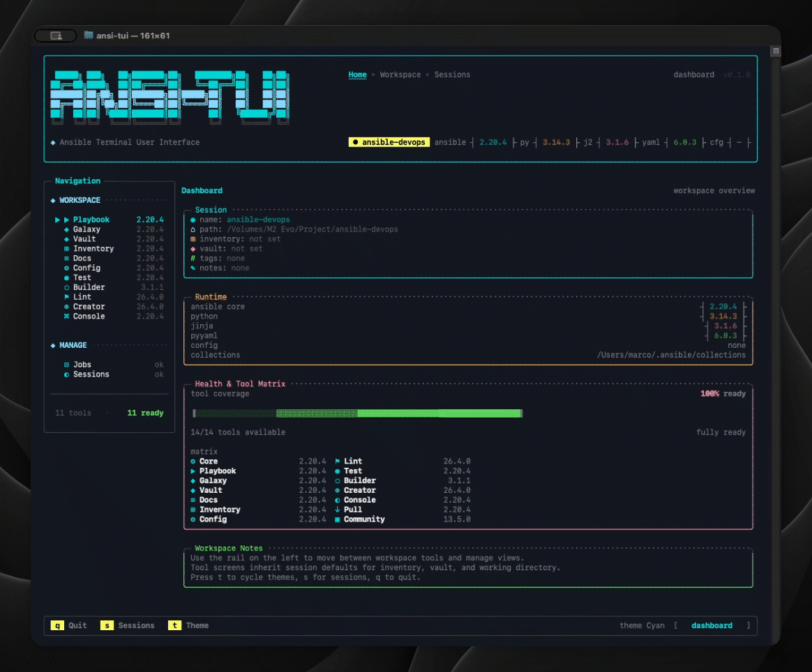Toggle the ansible-devops session pill in the header
The width and height of the screenshot is (812, 672).
[x=389, y=142]
